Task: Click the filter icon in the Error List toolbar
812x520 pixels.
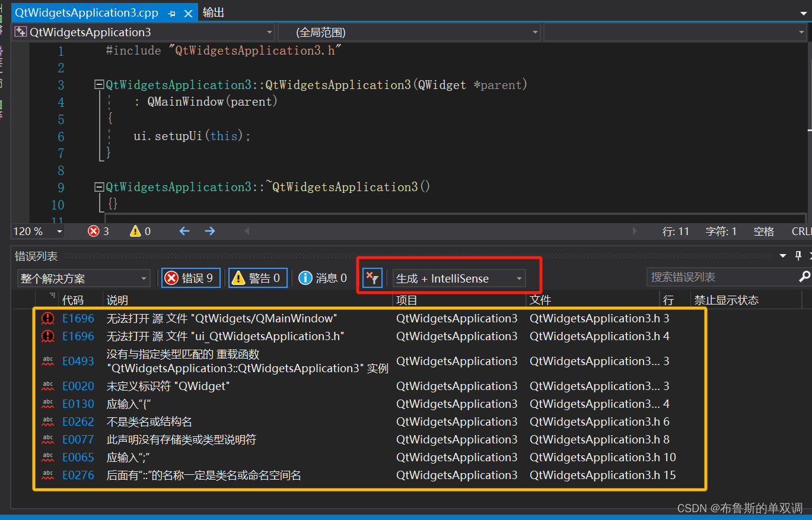Action: [372, 277]
